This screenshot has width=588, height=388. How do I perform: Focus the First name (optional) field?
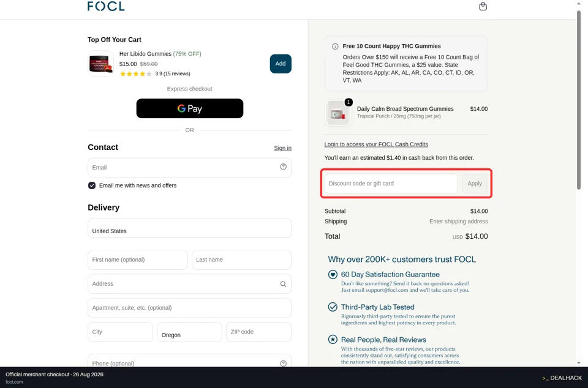tap(138, 260)
